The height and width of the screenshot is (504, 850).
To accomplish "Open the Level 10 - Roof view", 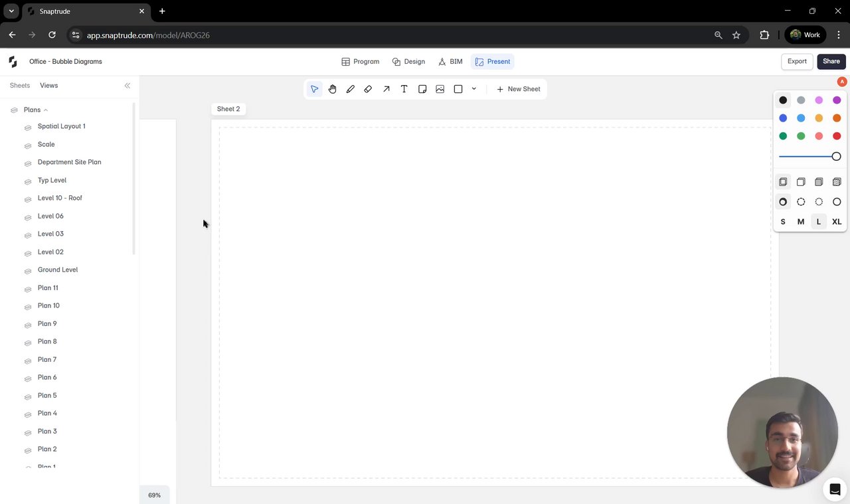I will tap(60, 198).
